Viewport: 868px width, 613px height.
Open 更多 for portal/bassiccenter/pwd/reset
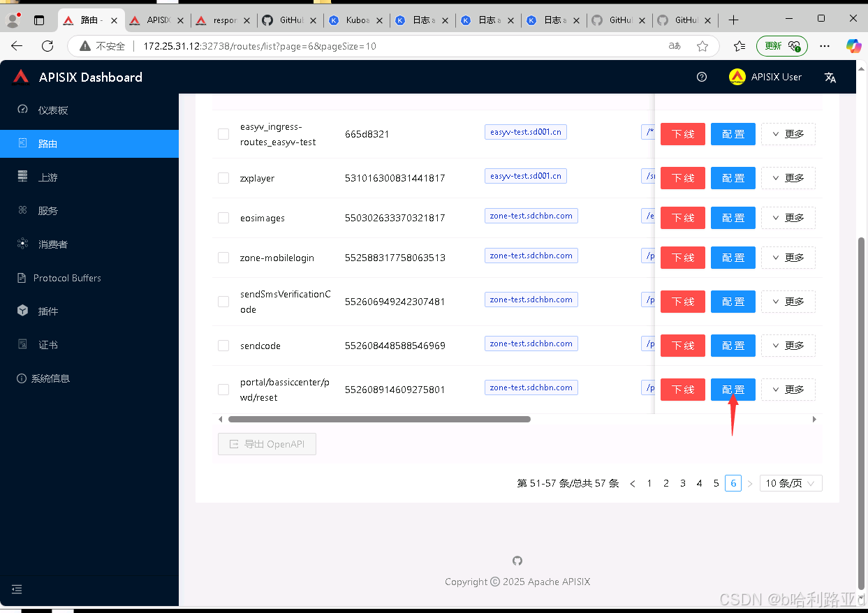(x=788, y=390)
